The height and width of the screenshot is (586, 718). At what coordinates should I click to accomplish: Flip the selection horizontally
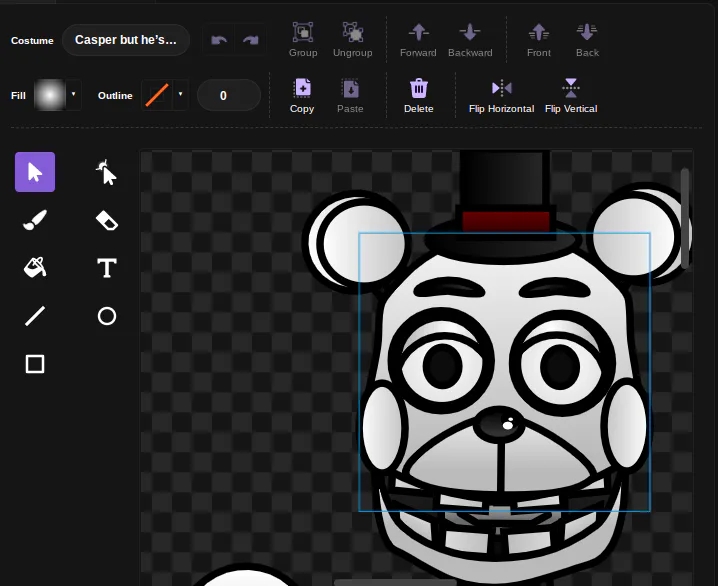[501, 96]
